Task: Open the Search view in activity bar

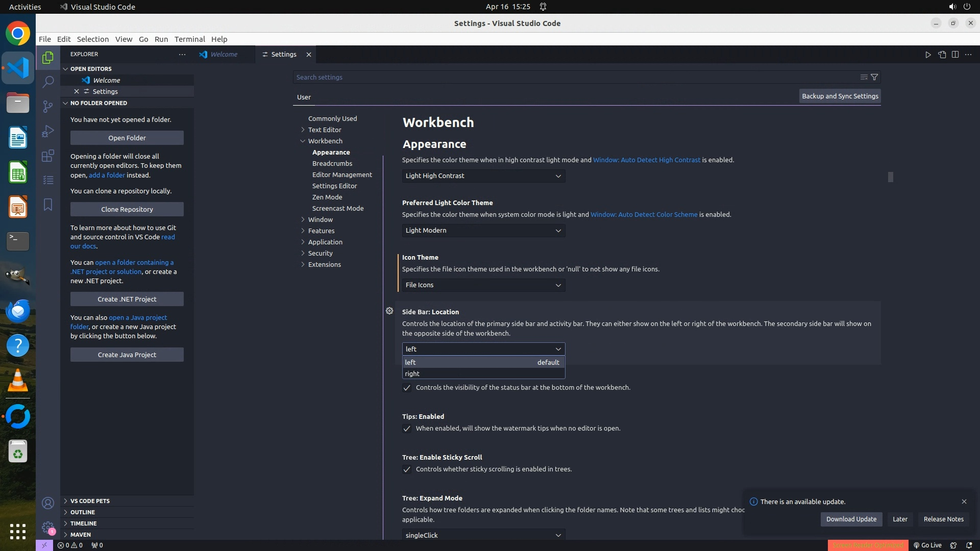Action: point(48,82)
